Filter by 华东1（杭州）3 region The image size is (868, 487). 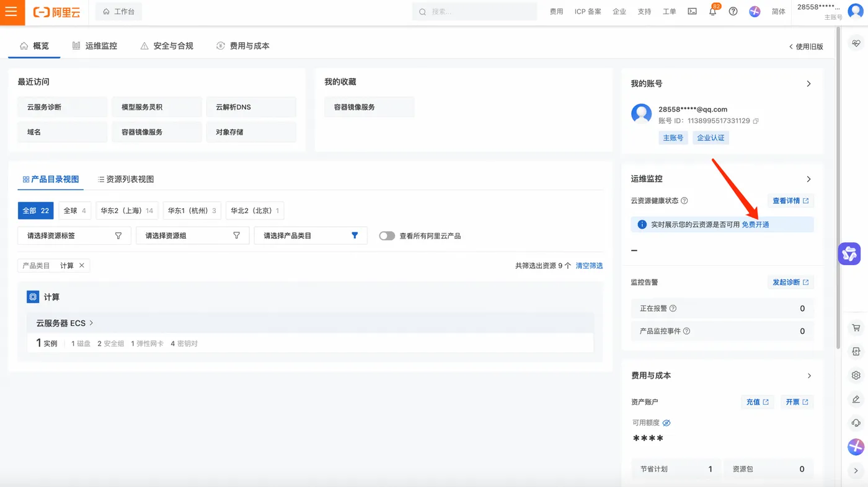[x=192, y=211]
